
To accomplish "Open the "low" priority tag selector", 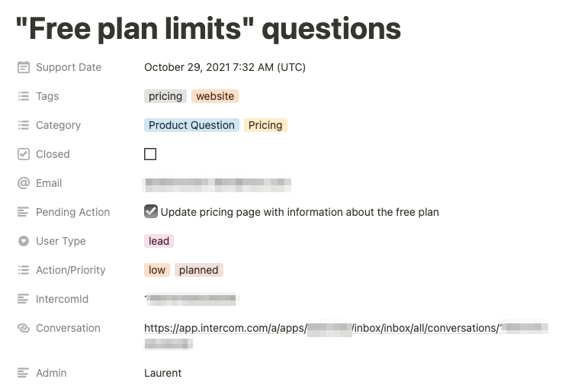I will [157, 270].
